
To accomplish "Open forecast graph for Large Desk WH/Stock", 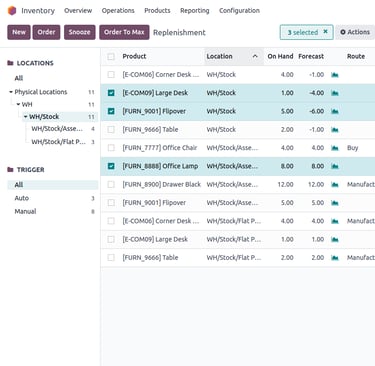I will tap(335, 93).
